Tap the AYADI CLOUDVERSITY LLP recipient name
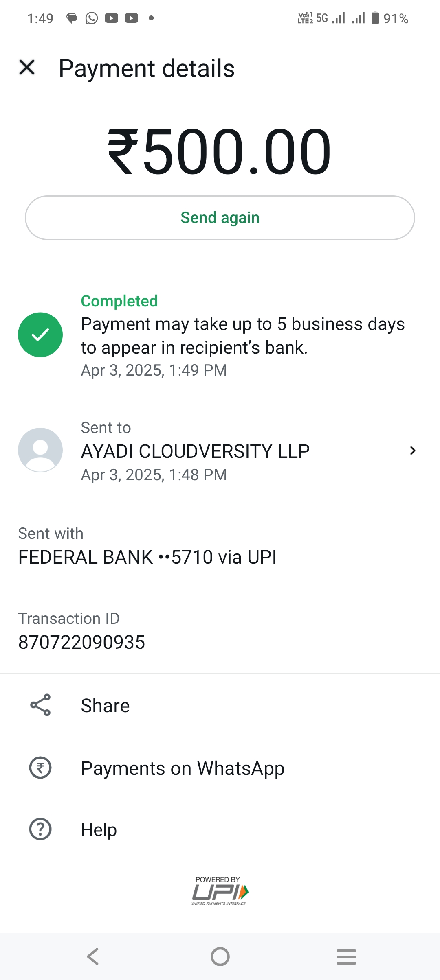 pos(195,451)
